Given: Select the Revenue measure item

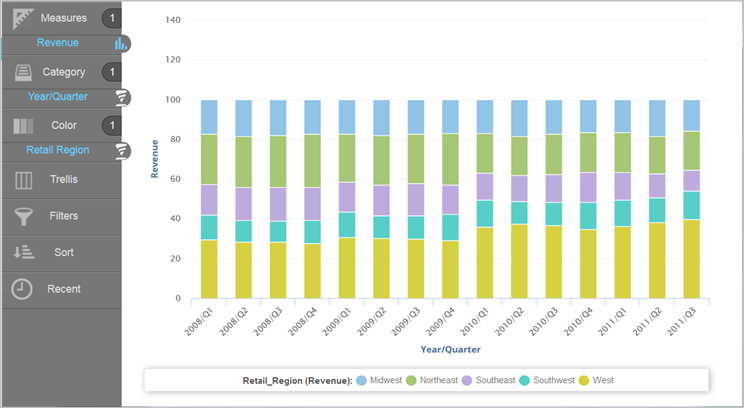Looking at the screenshot, I should click(57, 43).
